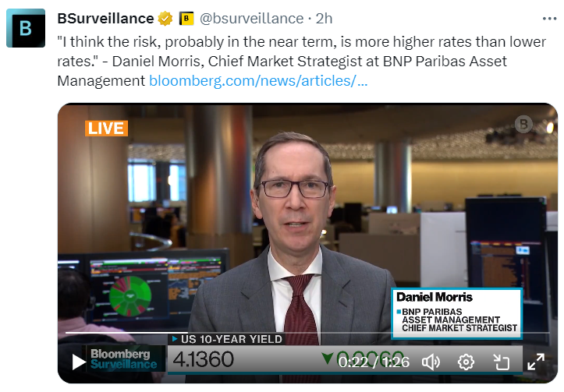Screen dimensions: 564x392
Task: Click the gray B watermark in video
Action: coord(523,125)
